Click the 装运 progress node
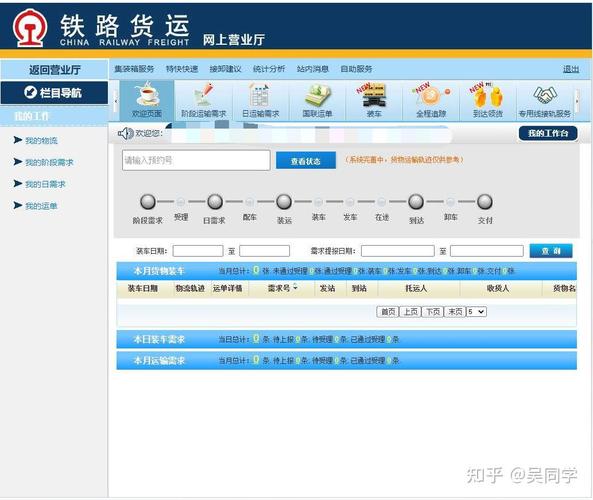 [284, 202]
